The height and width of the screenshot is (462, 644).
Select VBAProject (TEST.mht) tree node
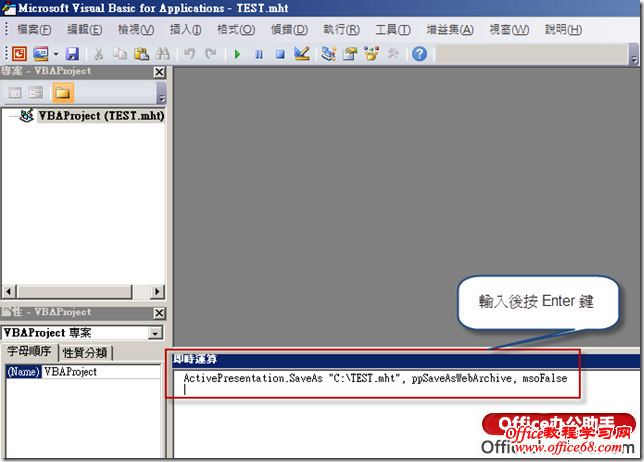coord(101,116)
